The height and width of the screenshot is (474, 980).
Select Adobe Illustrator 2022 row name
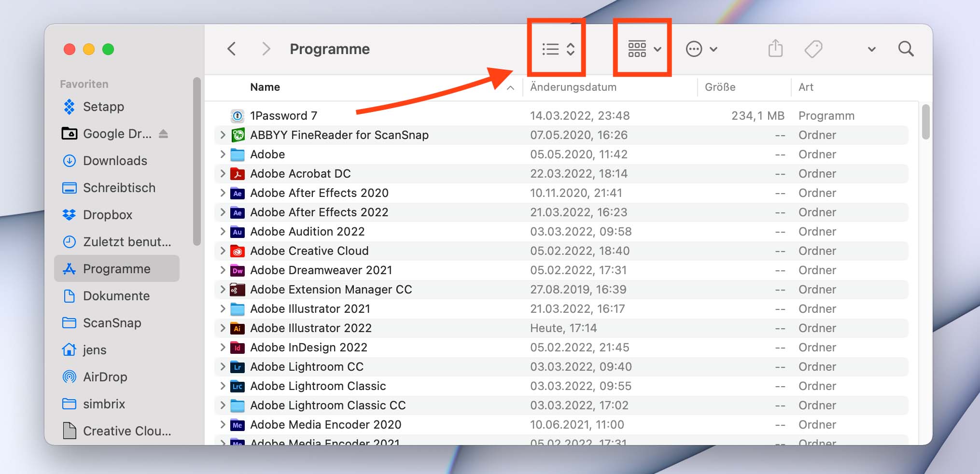tap(311, 328)
